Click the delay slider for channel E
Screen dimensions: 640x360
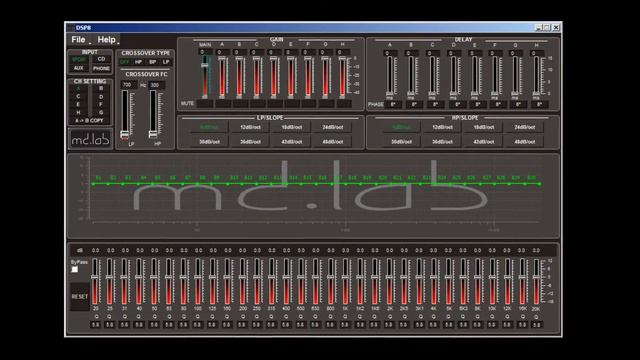(474, 76)
